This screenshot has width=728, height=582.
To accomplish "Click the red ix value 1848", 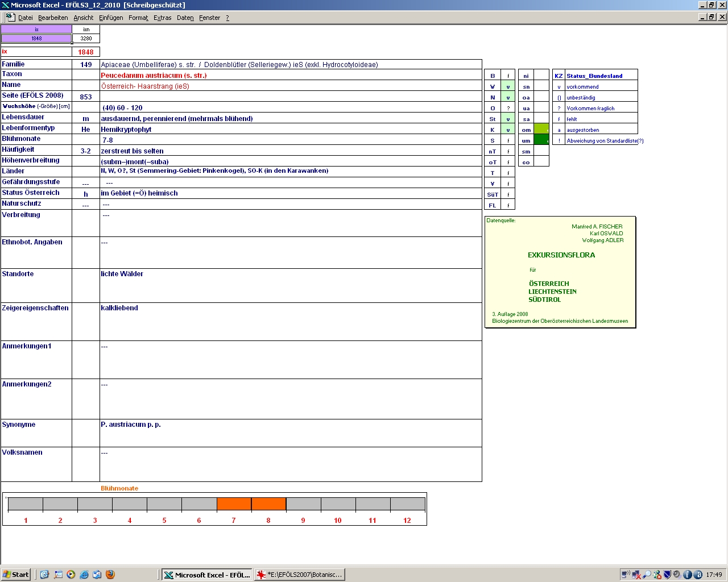I will point(86,52).
